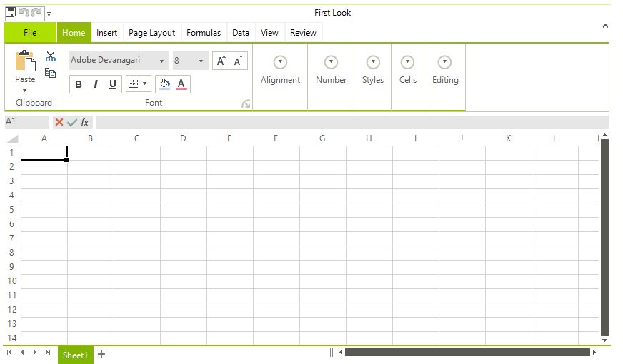Click the Save icon in quick access toolbar
Viewport: 623px width, 364px height.
[11, 13]
